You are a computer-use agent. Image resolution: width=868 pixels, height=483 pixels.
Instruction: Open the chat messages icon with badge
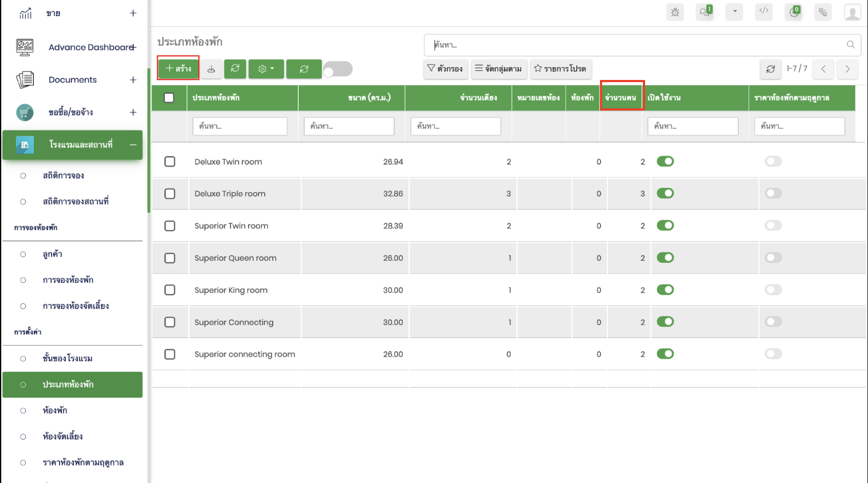pyautogui.click(x=705, y=12)
